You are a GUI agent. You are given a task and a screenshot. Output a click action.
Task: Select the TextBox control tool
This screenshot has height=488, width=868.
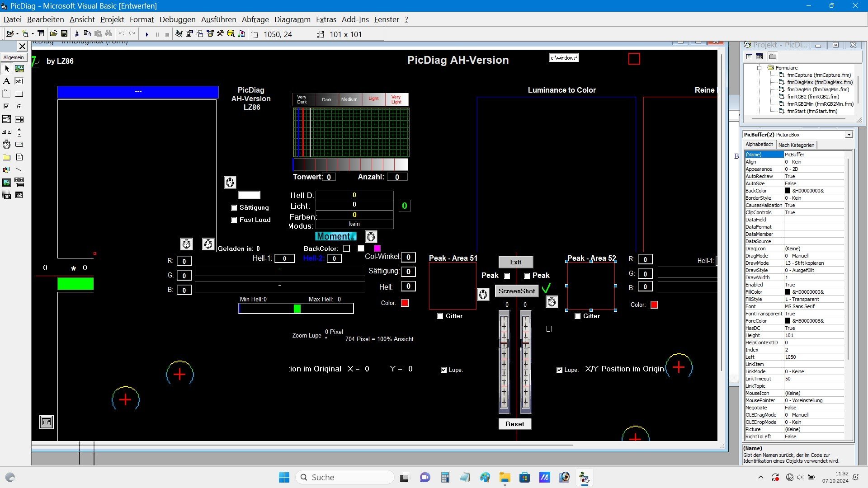[x=19, y=81]
